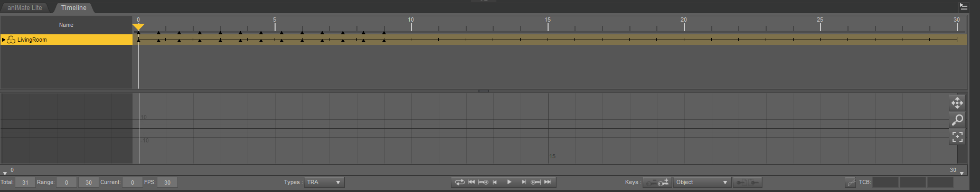The width and height of the screenshot is (980, 192).
Task: Click the LivingRoom node icon
Action: click(x=11, y=40)
